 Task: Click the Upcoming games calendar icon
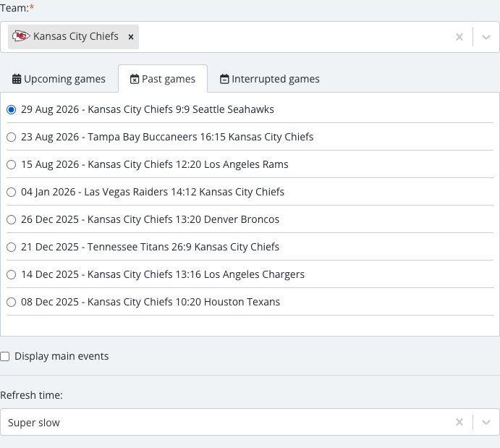pos(17,79)
